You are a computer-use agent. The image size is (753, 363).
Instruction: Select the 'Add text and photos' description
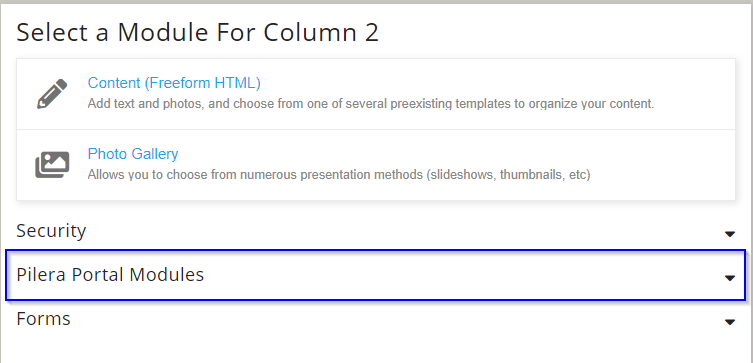(x=371, y=104)
